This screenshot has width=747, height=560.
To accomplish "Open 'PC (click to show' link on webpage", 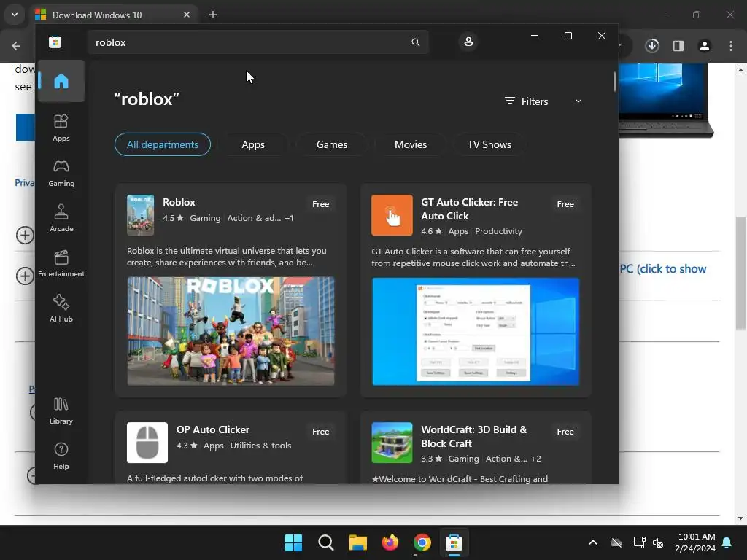I will pyautogui.click(x=662, y=268).
